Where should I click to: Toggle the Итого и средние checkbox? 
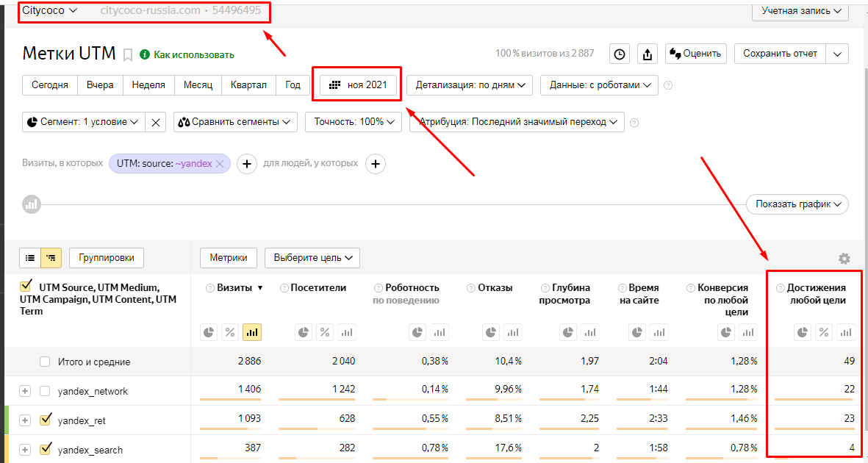pos(46,362)
